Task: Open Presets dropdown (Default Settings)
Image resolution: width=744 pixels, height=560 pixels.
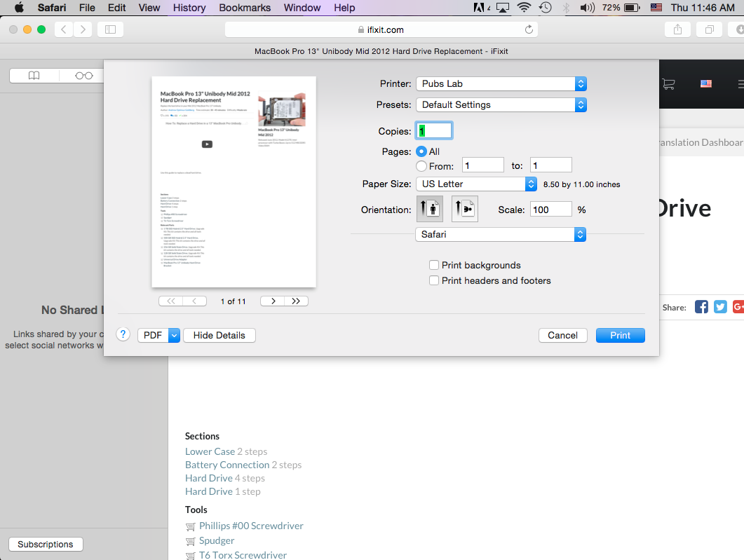Action: click(x=501, y=105)
